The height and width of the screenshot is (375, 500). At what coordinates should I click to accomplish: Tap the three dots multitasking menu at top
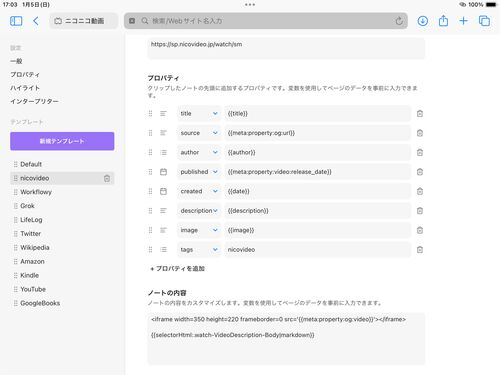250,5
